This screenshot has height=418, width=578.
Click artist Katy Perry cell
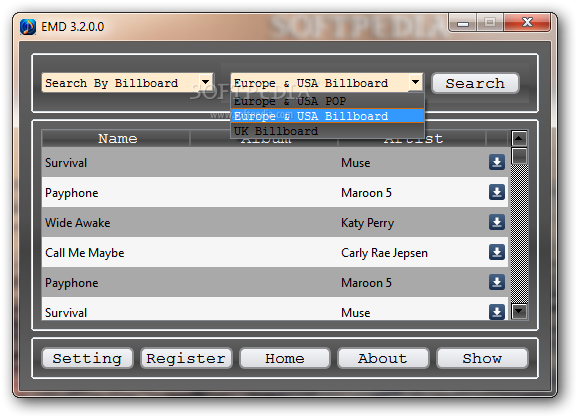(x=368, y=223)
